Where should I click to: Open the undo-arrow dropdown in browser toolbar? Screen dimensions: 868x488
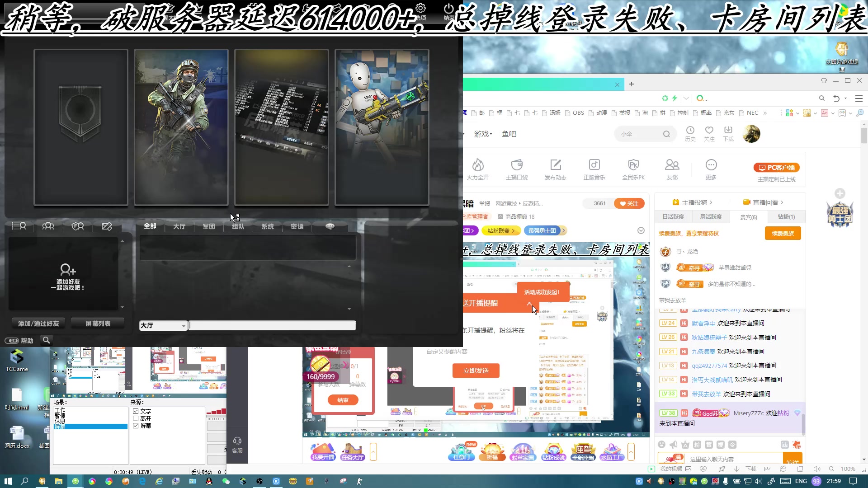845,98
